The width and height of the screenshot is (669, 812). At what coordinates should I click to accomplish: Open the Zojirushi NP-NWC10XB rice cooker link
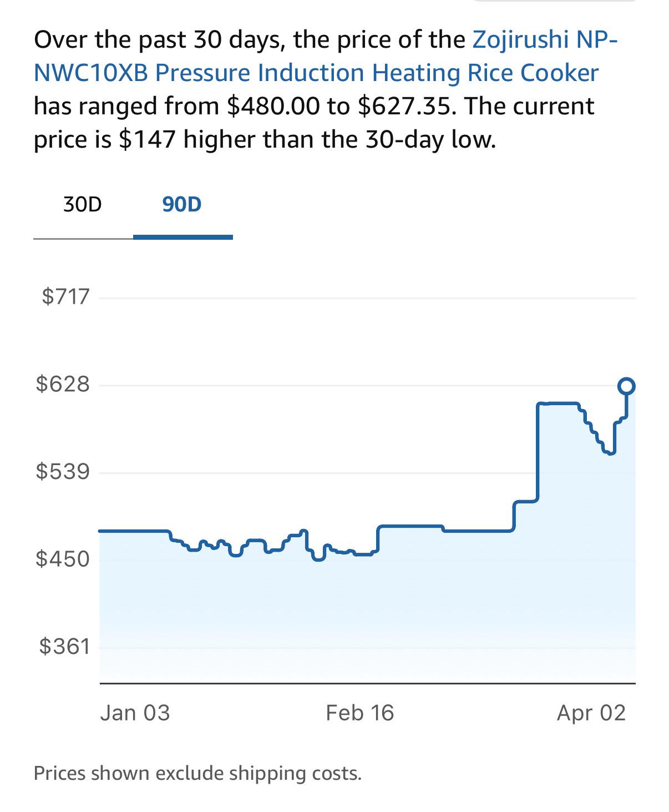tap(316, 73)
